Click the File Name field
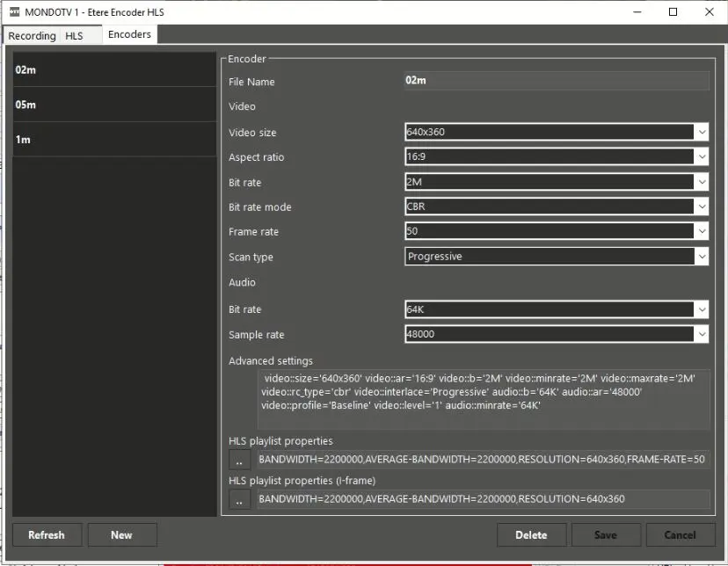Viewport: 728px width, 566px height. (x=556, y=81)
